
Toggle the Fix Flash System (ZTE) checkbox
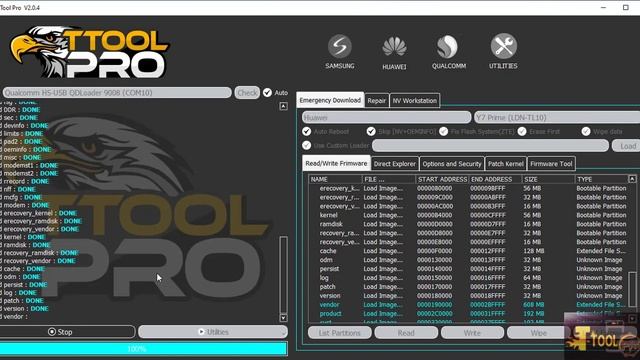point(444,131)
